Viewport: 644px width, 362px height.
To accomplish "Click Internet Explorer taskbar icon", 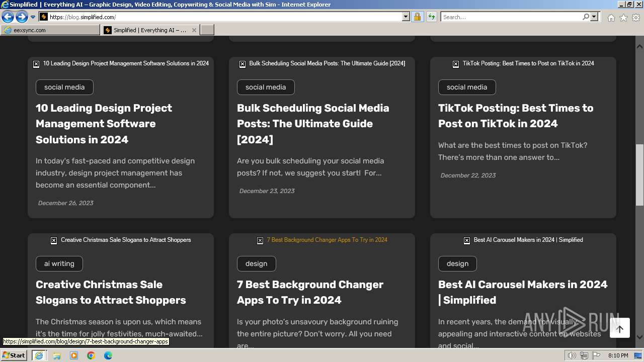I will (39, 355).
